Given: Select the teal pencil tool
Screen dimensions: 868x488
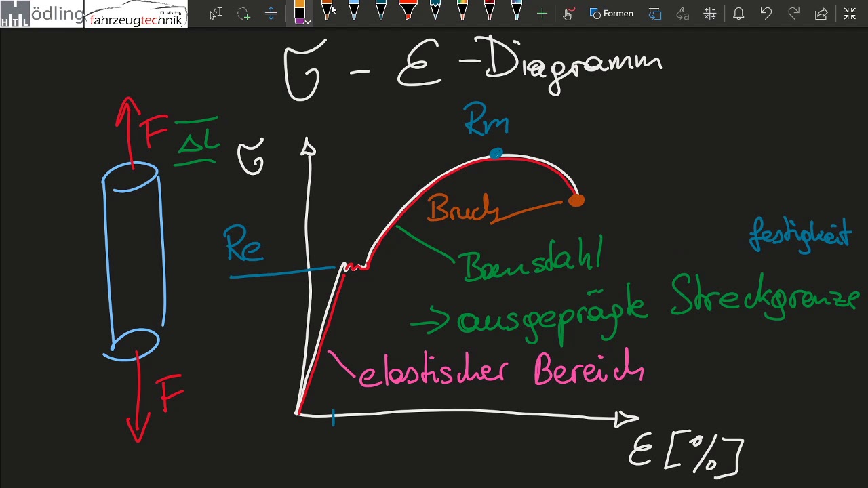Looking at the screenshot, I should coord(435,11).
